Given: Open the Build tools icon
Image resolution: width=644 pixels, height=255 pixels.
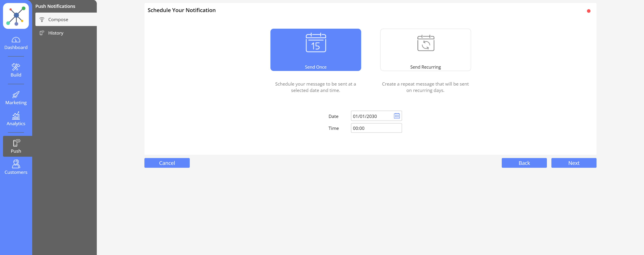Looking at the screenshot, I should 16,67.
